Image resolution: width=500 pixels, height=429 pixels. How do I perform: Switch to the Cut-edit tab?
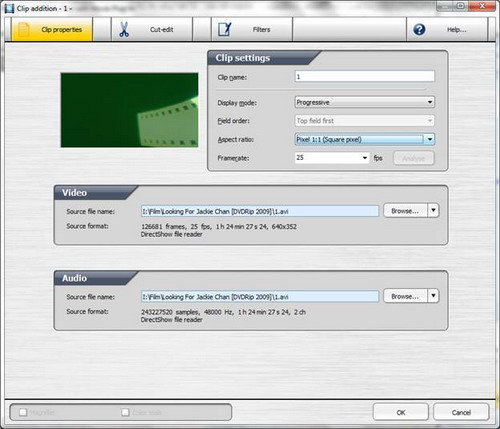point(152,29)
